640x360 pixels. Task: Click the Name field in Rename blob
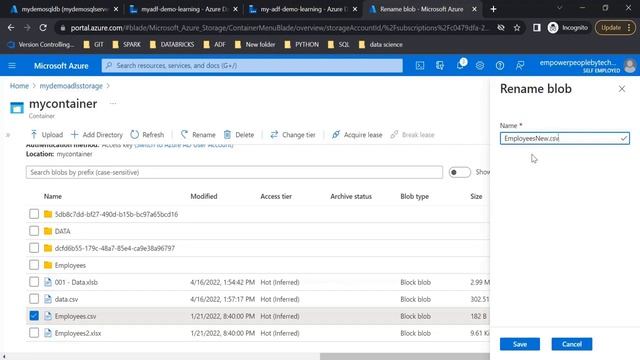pyautogui.click(x=564, y=138)
